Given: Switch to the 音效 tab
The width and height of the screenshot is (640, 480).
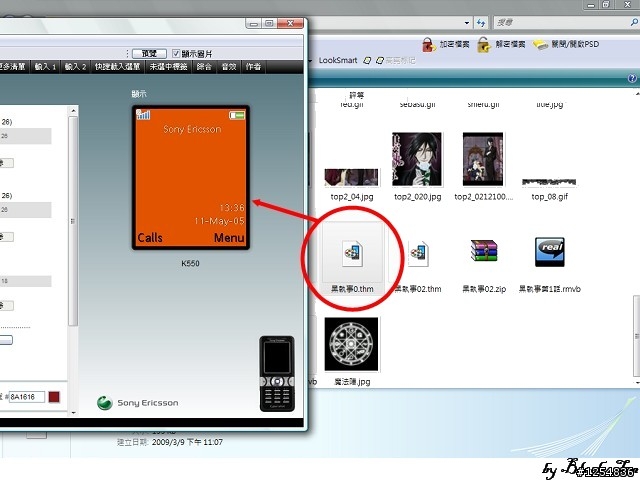Looking at the screenshot, I should pos(229,67).
